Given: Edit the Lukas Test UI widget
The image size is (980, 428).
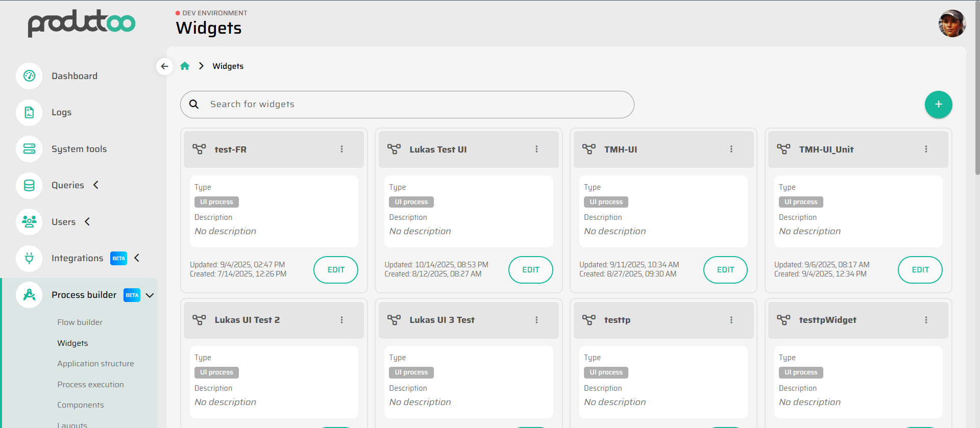Looking at the screenshot, I should tap(530, 270).
